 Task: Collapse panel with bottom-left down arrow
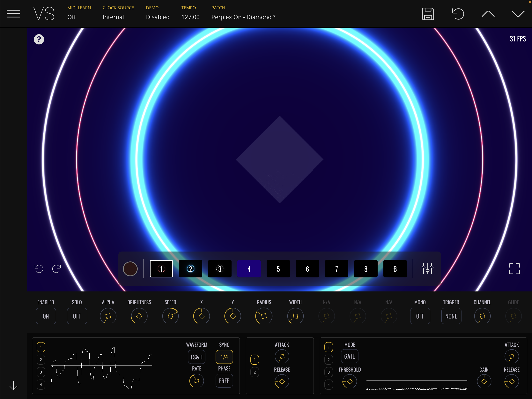pos(13,385)
